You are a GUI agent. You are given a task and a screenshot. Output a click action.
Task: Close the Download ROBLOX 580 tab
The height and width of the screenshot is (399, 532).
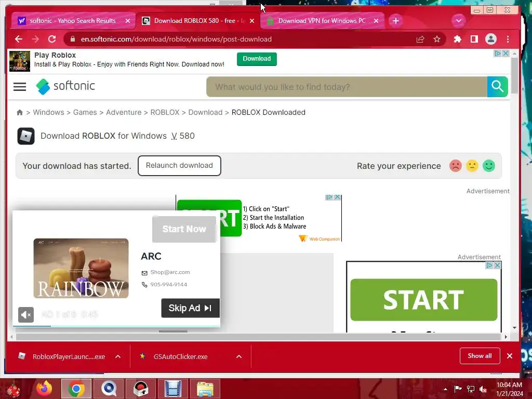[252, 21]
